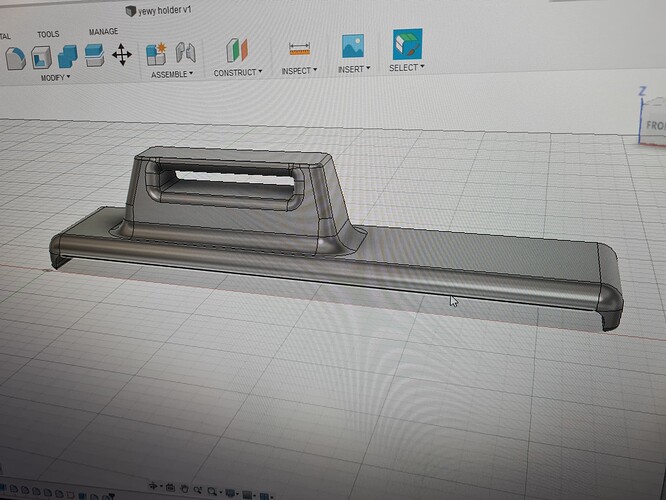This screenshot has width=666, height=500.
Task: Switch to the TOOLS tab
Action: [48, 34]
